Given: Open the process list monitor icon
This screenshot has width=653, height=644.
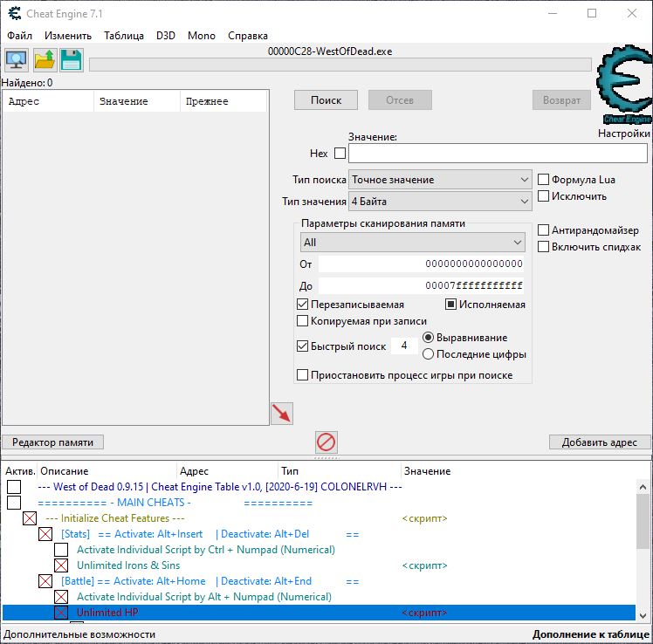Looking at the screenshot, I should 17,60.
